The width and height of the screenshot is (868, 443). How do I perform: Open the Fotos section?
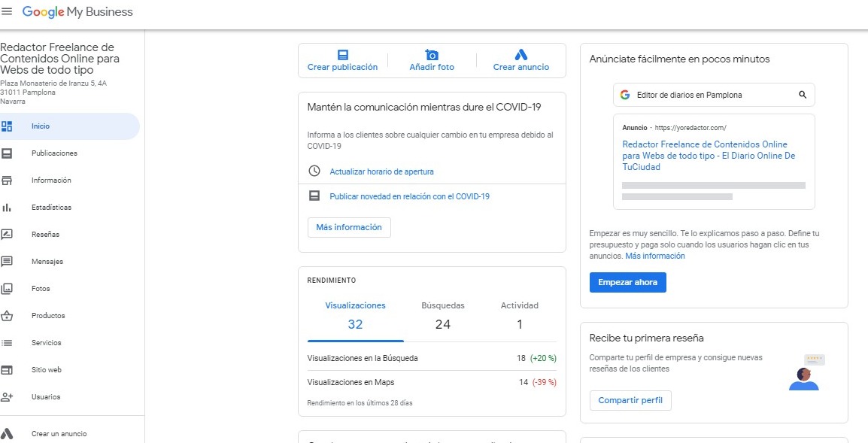click(x=41, y=288)
